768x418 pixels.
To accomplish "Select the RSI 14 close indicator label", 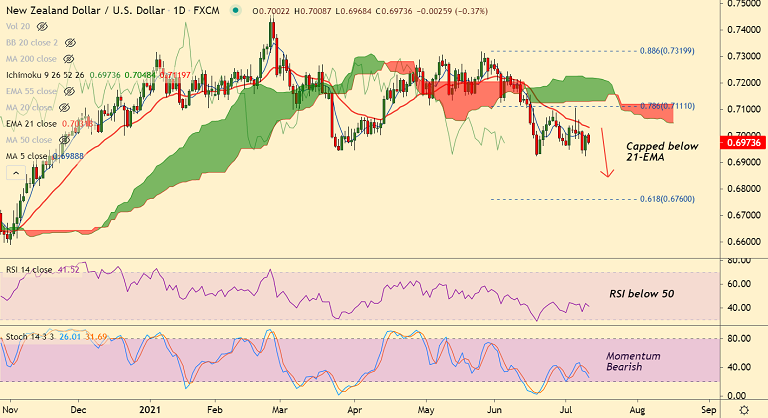I will (29, 270).
